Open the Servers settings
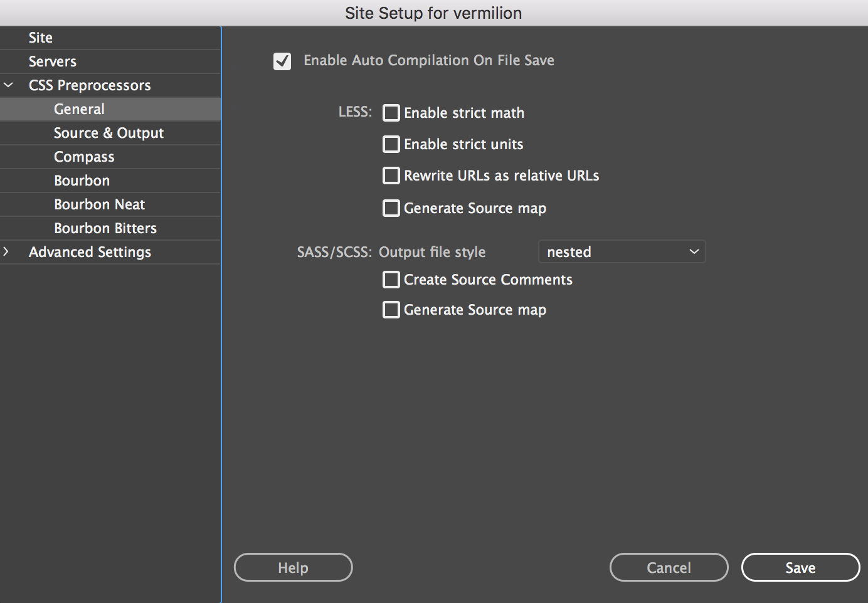This screenshot has height=603, width=868. tap(52, 61)
